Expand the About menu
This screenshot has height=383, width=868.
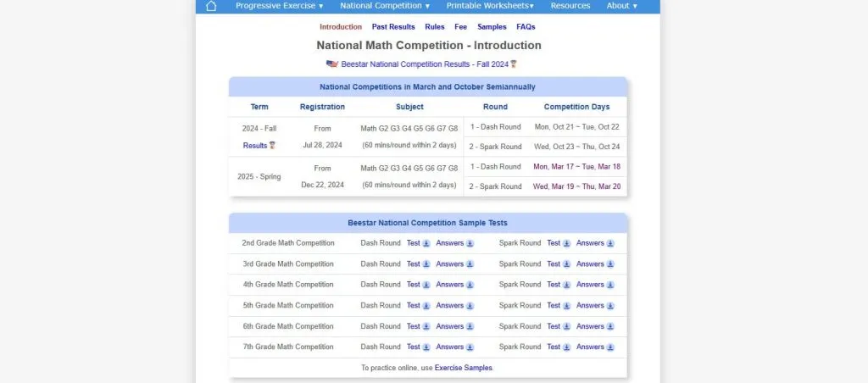[621, 6]
